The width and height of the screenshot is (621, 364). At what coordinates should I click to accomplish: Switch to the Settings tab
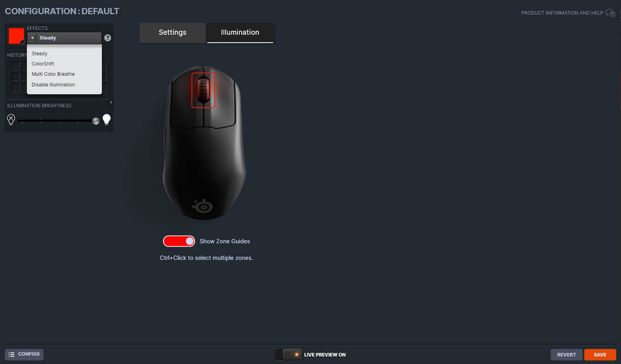coord(172,32)
